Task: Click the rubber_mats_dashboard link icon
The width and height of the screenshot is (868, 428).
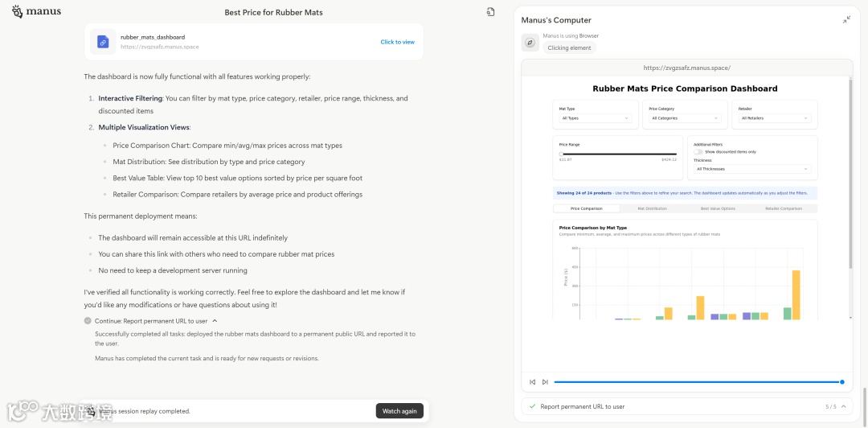Action: (x=103, y=42)
